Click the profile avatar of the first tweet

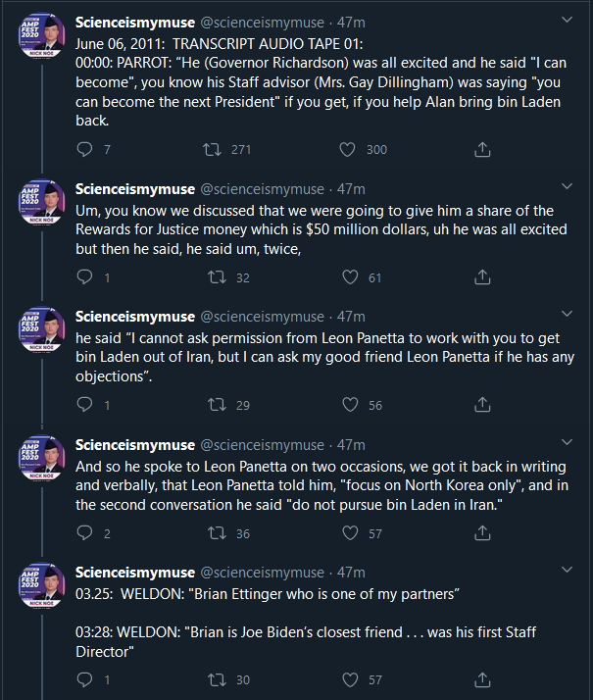(x=42, y=35)
